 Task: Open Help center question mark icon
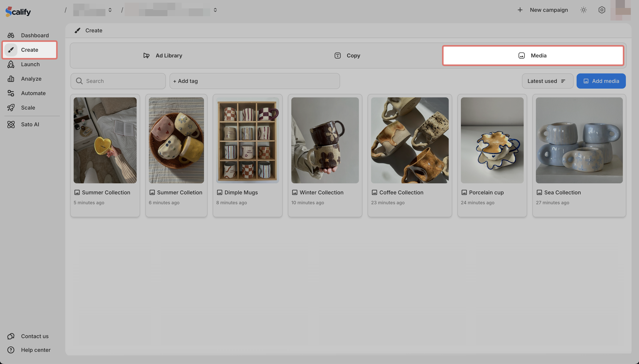pos(11,350)
